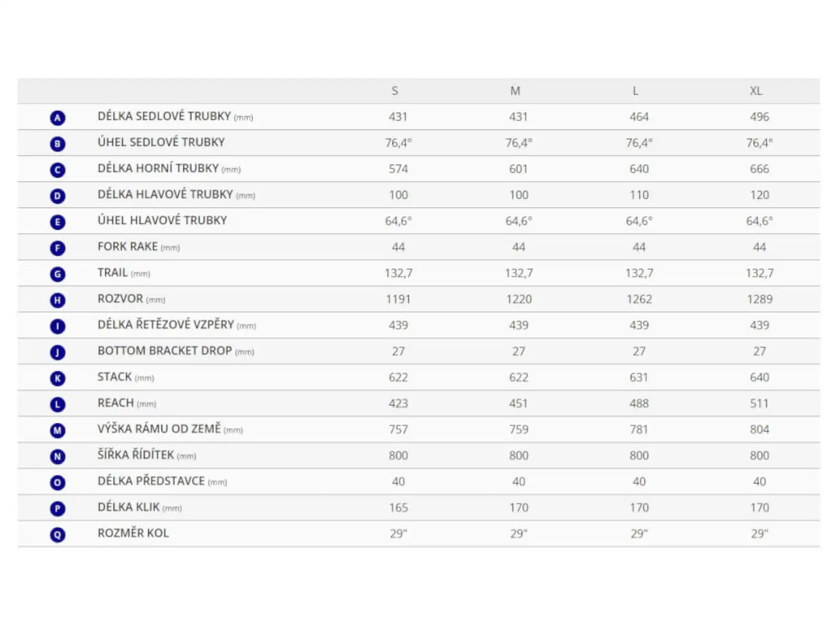Select the K icon beside STACK
840x630 pixels.
[x=58, y=379]
